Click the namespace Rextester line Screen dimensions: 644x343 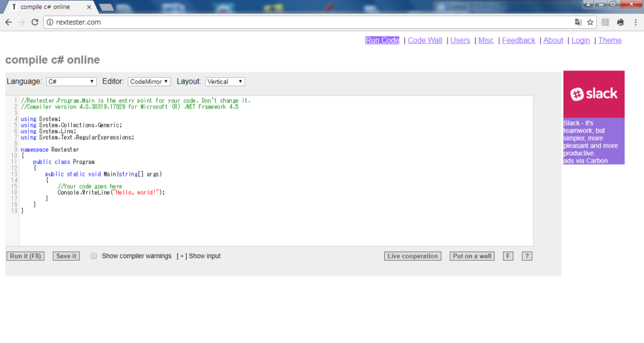click(50, 150)
